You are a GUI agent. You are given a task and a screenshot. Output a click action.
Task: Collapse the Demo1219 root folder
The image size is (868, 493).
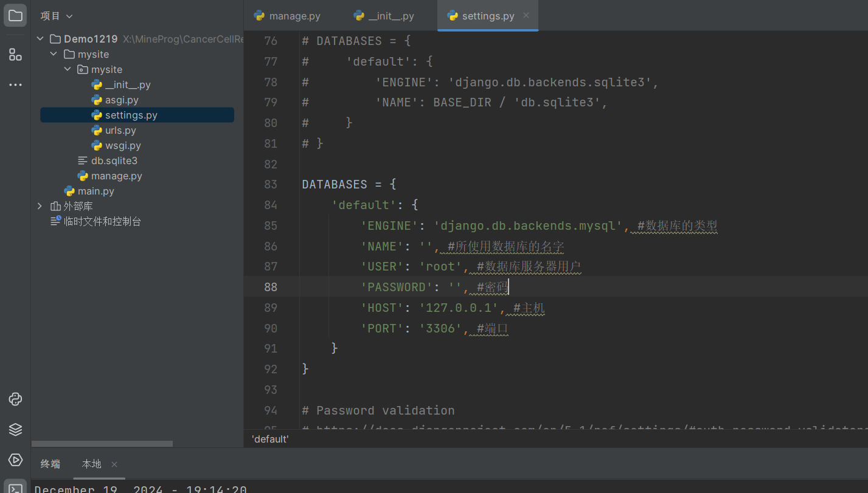pos(40,39)
